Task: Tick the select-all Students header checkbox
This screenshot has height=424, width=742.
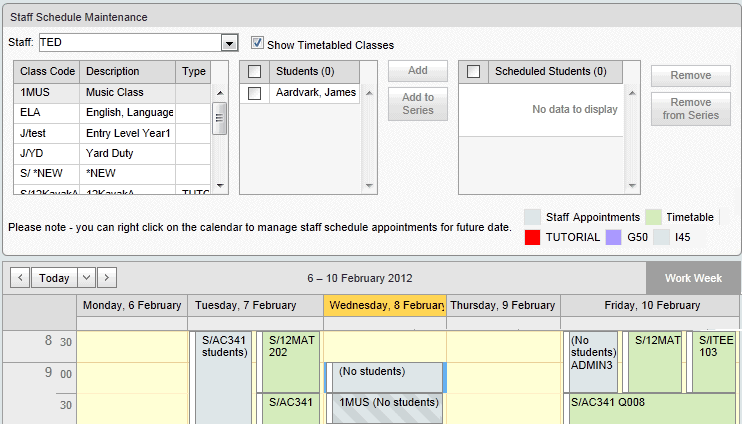Action: point(255,72)
